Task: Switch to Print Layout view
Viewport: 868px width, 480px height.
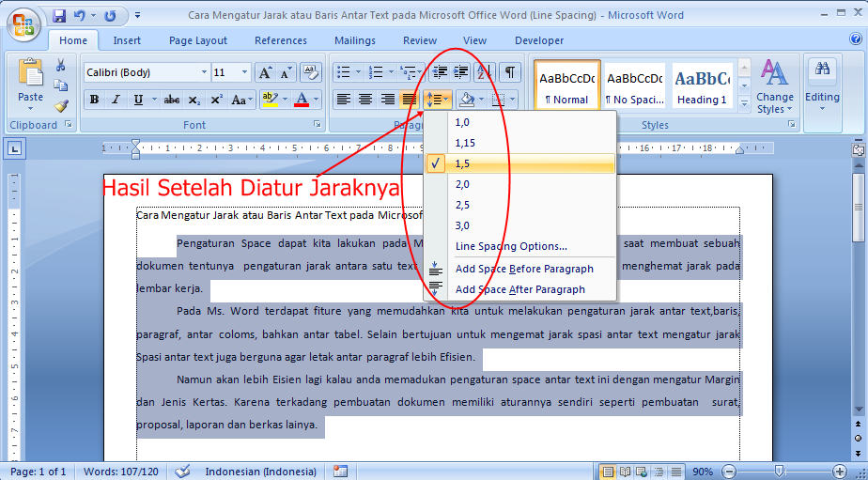Action: pos(608,472)
